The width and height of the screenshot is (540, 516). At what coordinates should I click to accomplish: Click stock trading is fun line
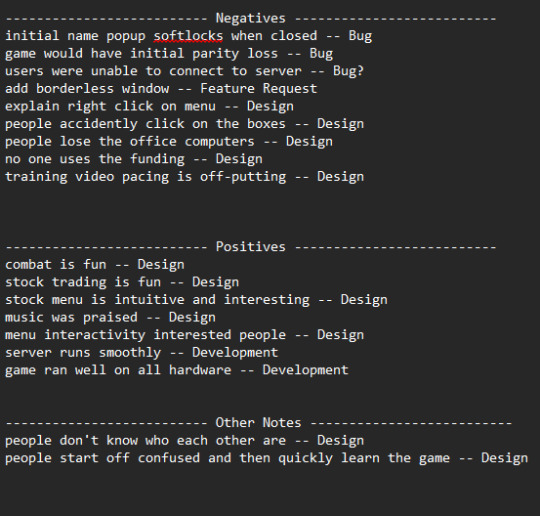pyautogui.click(x=122, y=282)
